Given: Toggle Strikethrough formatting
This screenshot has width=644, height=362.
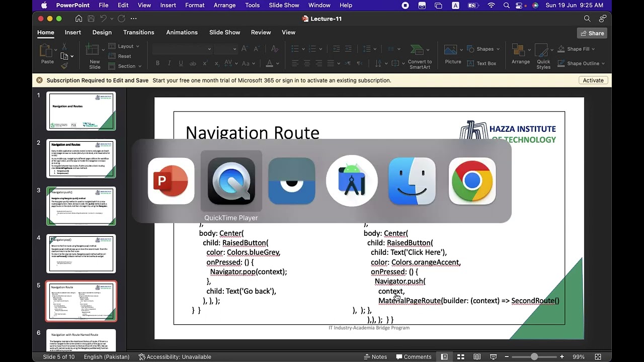Looking at the screenshot, I should click(x=192, y=63).
